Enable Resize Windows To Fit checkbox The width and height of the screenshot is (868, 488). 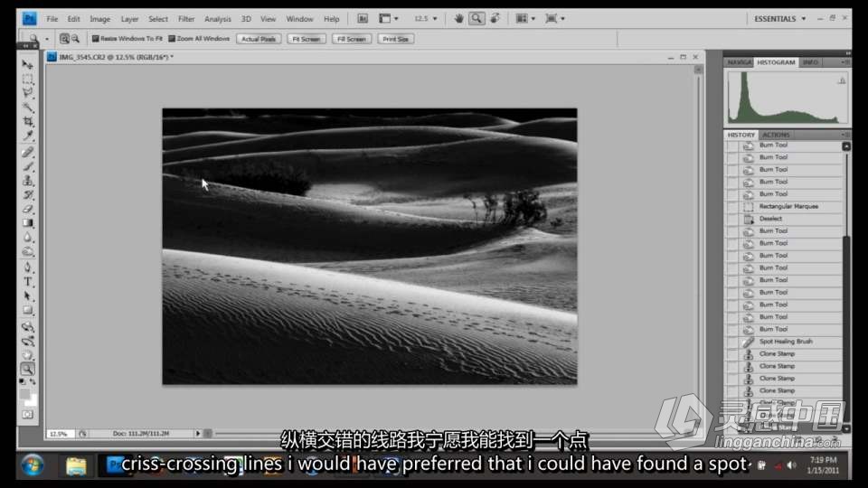pos(96,39)
